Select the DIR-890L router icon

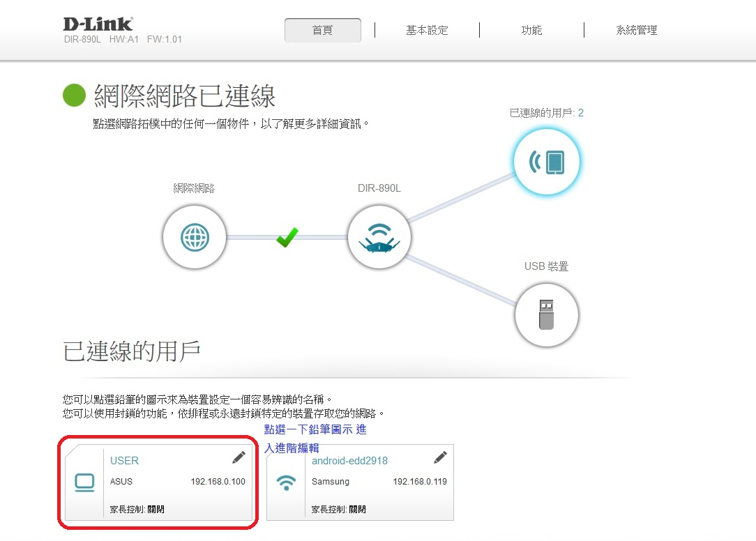(379, 238)
